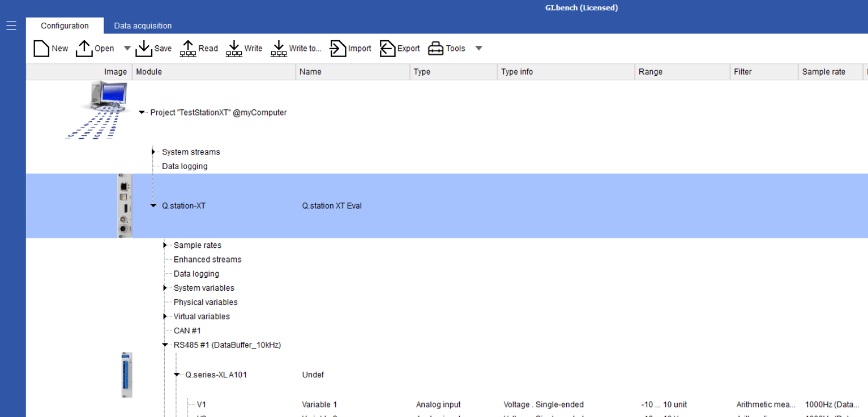Image resolution: width=868 pixels, height=417 pixels.
Task: Click the Open project icon
Action: tap(85, 48)
